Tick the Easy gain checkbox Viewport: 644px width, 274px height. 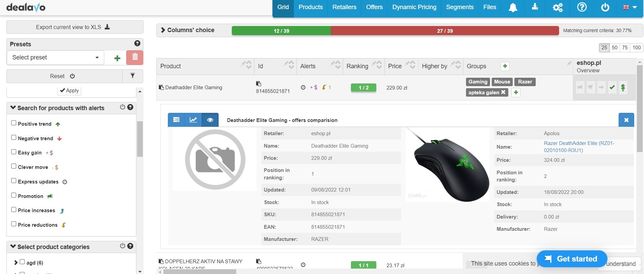[x=14, y=152]
